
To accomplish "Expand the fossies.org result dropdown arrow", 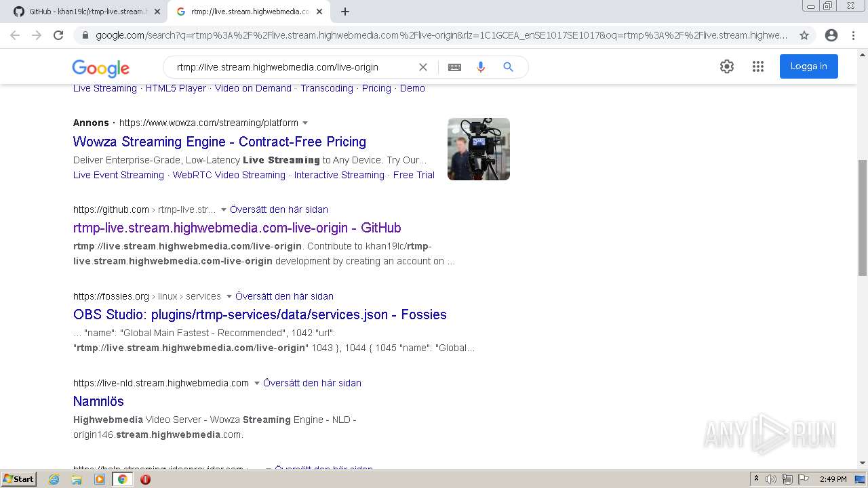I will (229, 296).
